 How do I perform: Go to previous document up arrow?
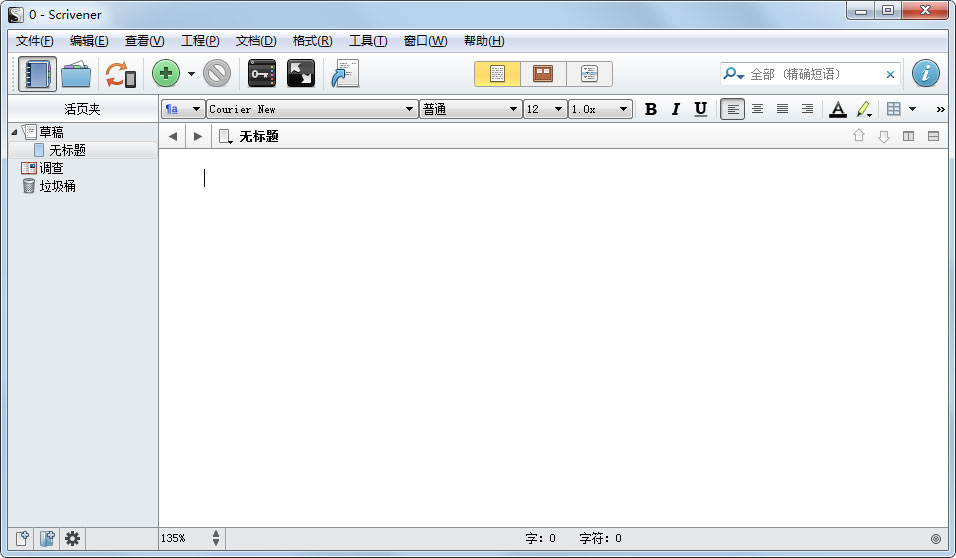[859, 136]
